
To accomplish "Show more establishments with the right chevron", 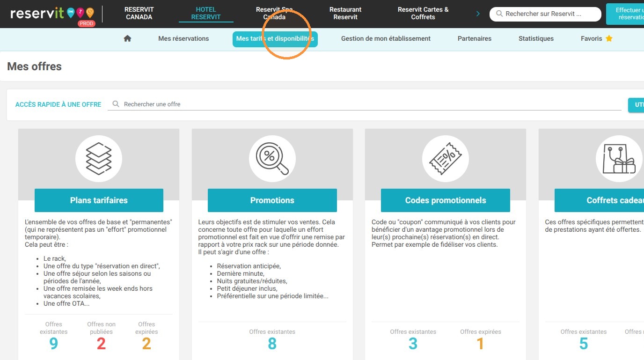I will [478, 14].
